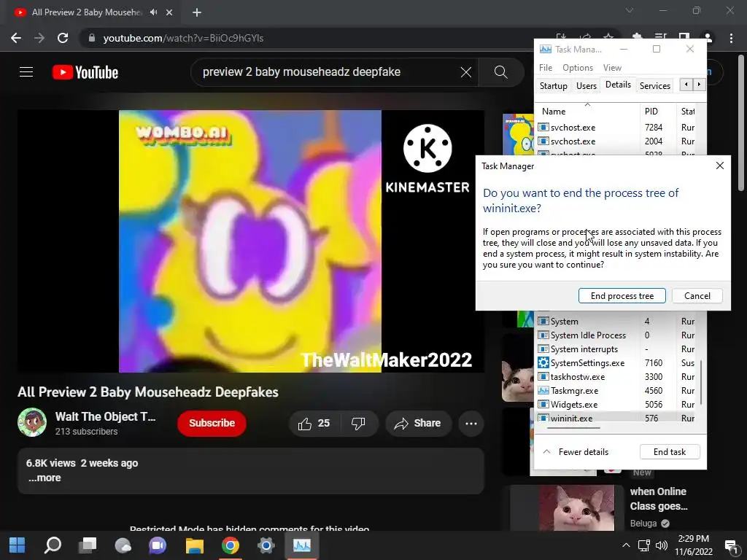747x560 pixels.
Task: Go to the YouTube home logo
Action: tap(85, 72)
